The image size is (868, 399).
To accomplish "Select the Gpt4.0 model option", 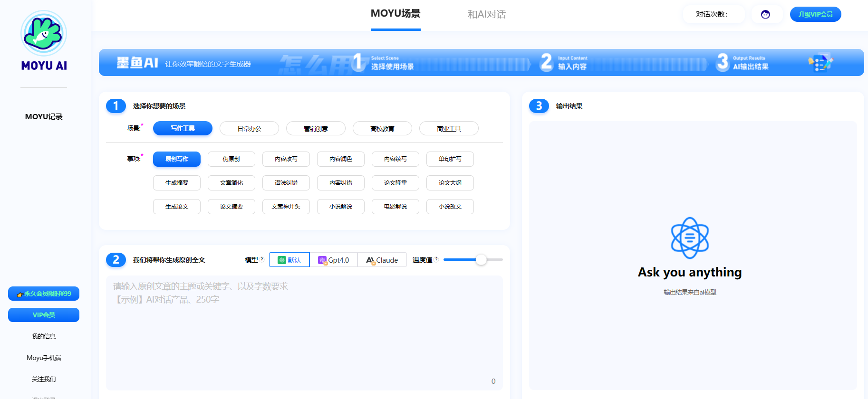I will coord(334,260).
